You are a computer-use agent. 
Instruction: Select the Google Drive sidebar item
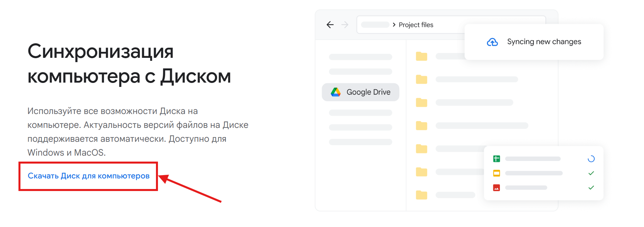[360, 92]
